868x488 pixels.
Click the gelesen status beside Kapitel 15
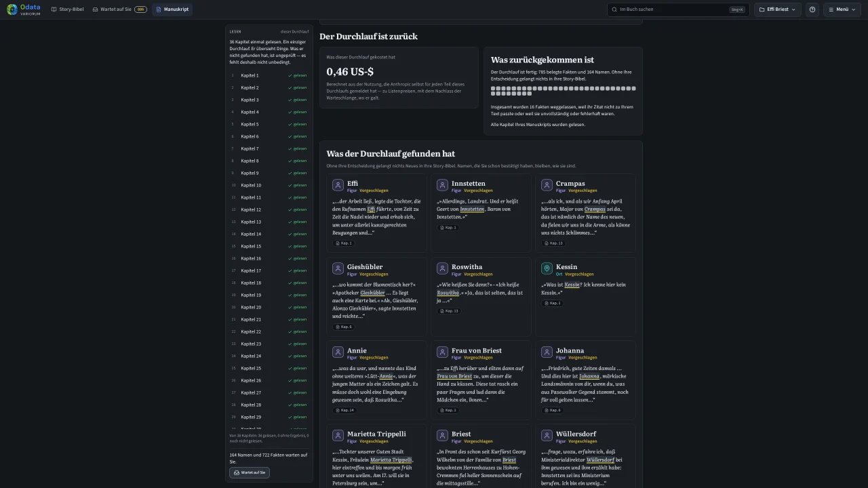tap(298, 246)
